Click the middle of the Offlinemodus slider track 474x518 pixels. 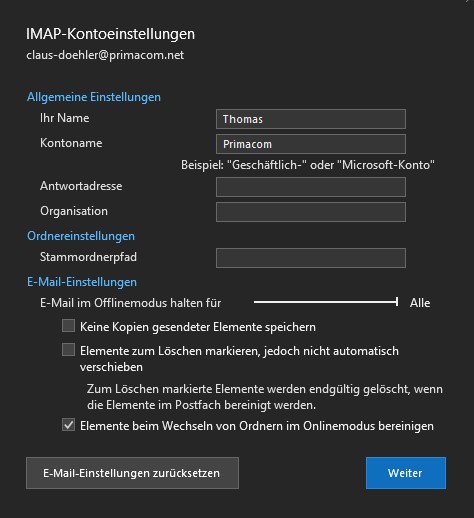click(326, 302)
